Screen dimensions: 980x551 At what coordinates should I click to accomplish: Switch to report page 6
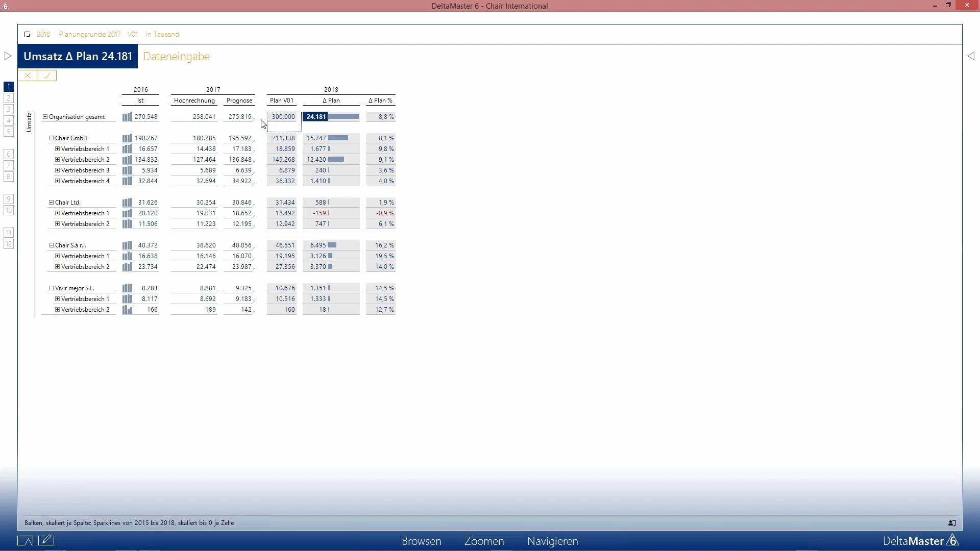click(x=9, y=154)
